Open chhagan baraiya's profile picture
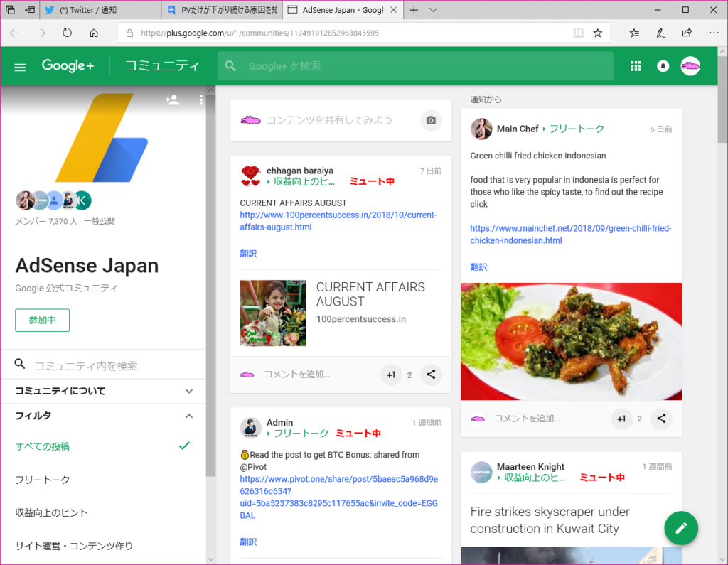This screenshot has width=728, height=565. pos(251,176)
